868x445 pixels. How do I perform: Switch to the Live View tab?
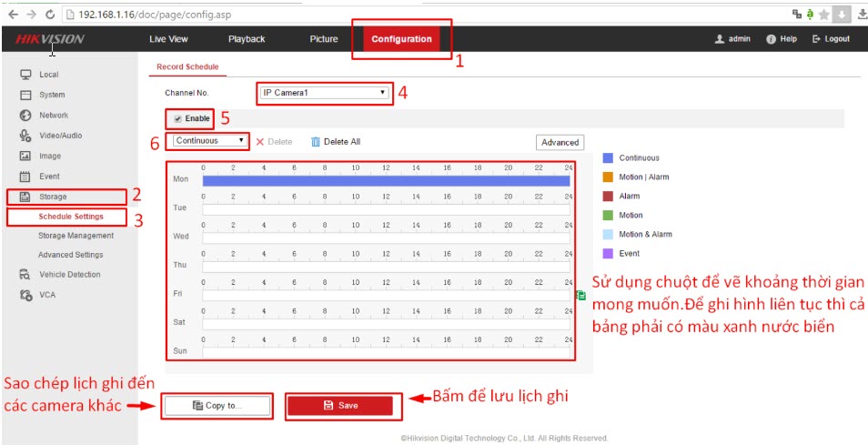click(168, 39)
